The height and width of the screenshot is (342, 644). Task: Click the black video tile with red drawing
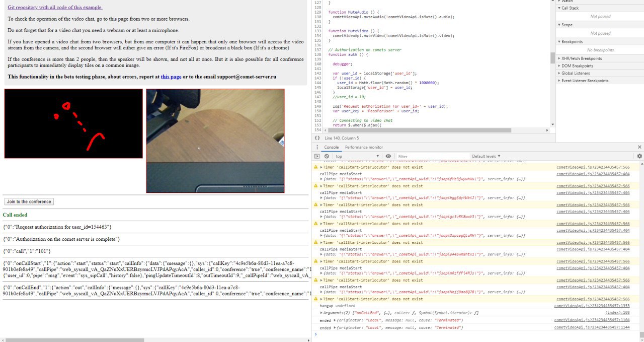tap(73, 123)
